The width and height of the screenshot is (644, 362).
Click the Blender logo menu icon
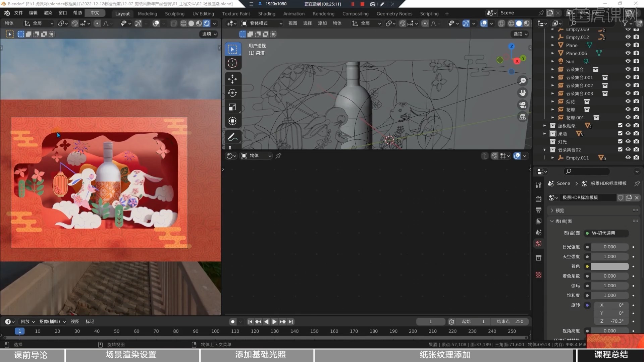pyautogui.click(x=7, y=13)
